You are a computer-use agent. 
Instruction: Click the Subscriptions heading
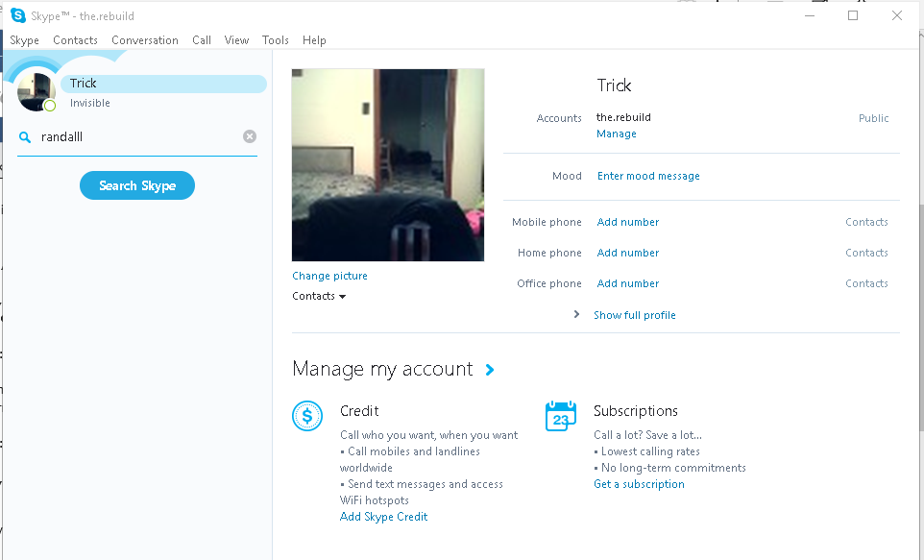coord(636,411)
